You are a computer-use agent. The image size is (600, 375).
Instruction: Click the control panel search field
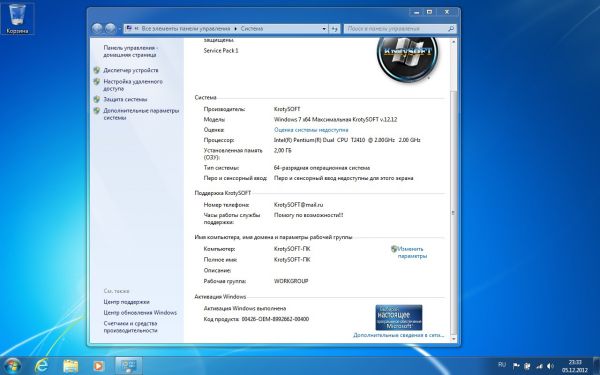coord(400,29)
